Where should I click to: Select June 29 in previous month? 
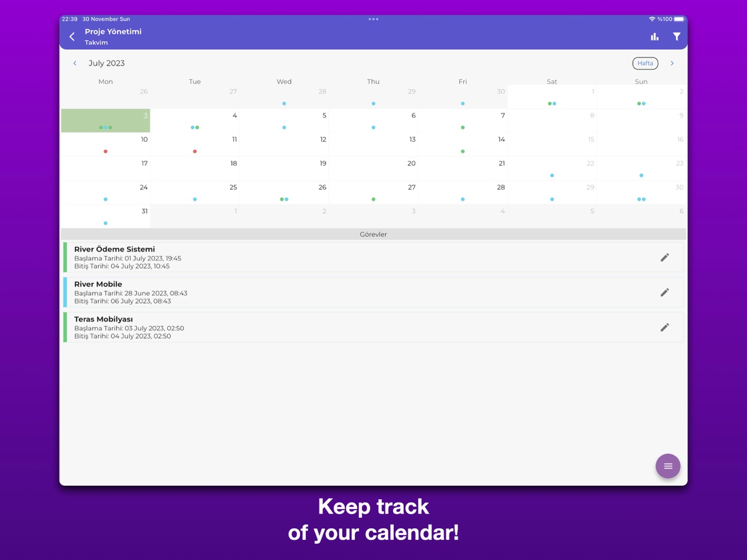pyautogui.click(x=373, y=97)
